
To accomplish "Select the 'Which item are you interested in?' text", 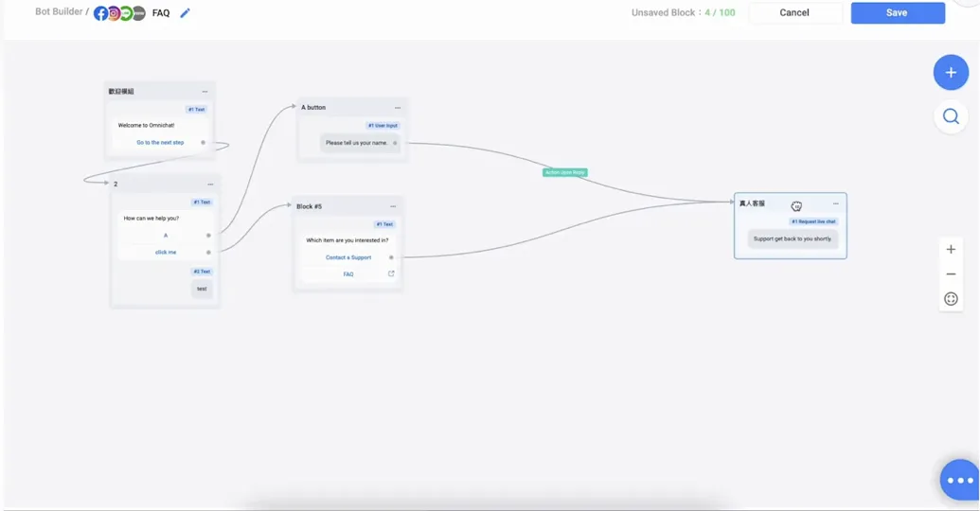I will pos(347,239).
